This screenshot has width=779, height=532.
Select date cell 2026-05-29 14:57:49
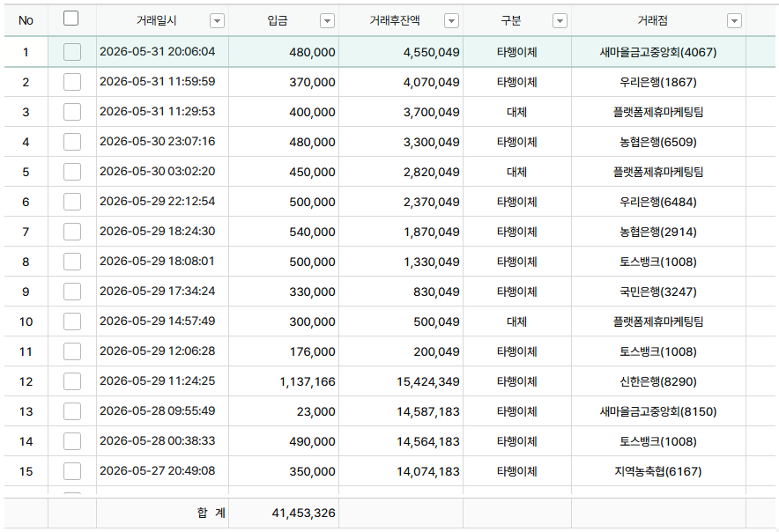158,321
